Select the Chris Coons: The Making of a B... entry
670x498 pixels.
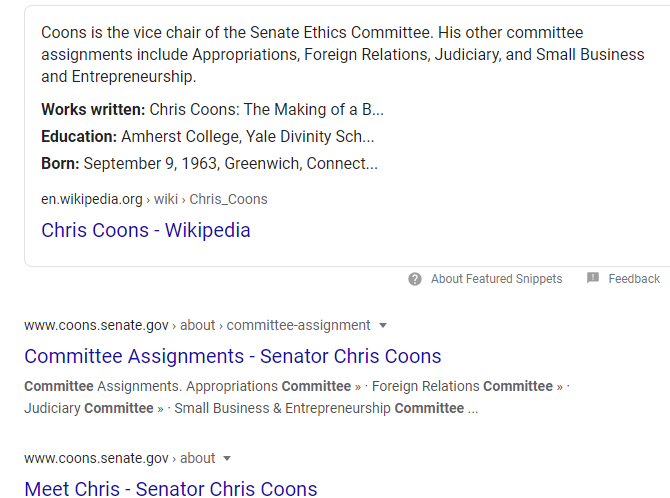click(267, 110)
